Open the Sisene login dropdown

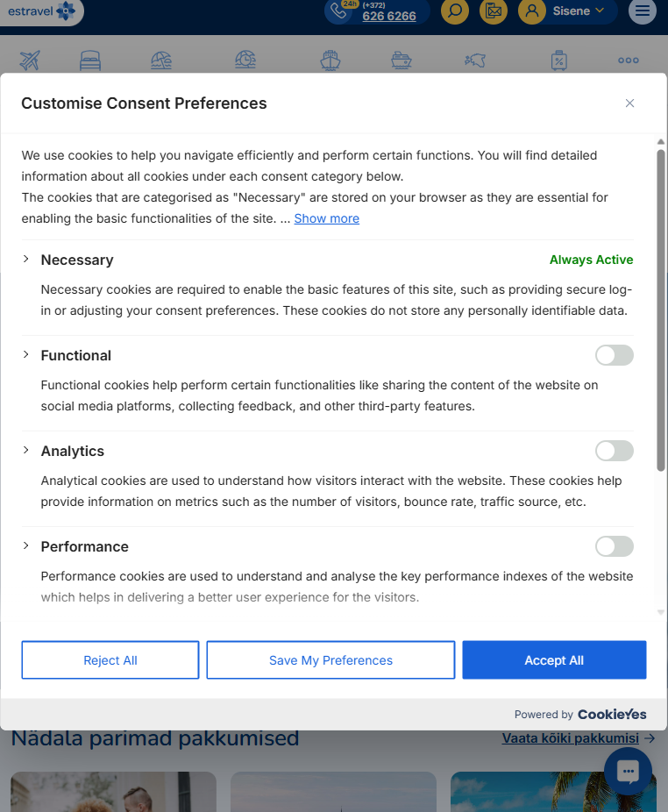(x=579, y=11)
